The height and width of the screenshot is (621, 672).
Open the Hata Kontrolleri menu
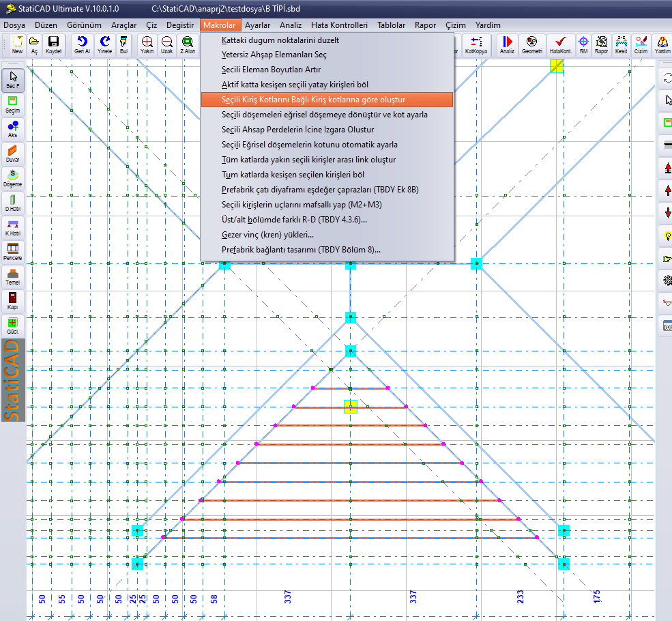pyautogui.click(x=340, y=25)
